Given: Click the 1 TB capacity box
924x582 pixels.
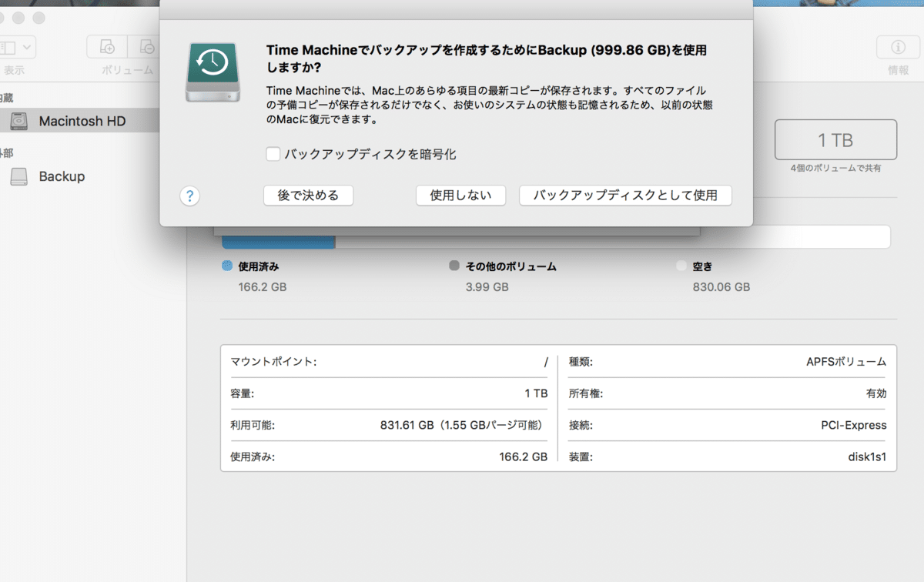Looking at the screenshot, I should pyautogui.click(x=835, y=140).
